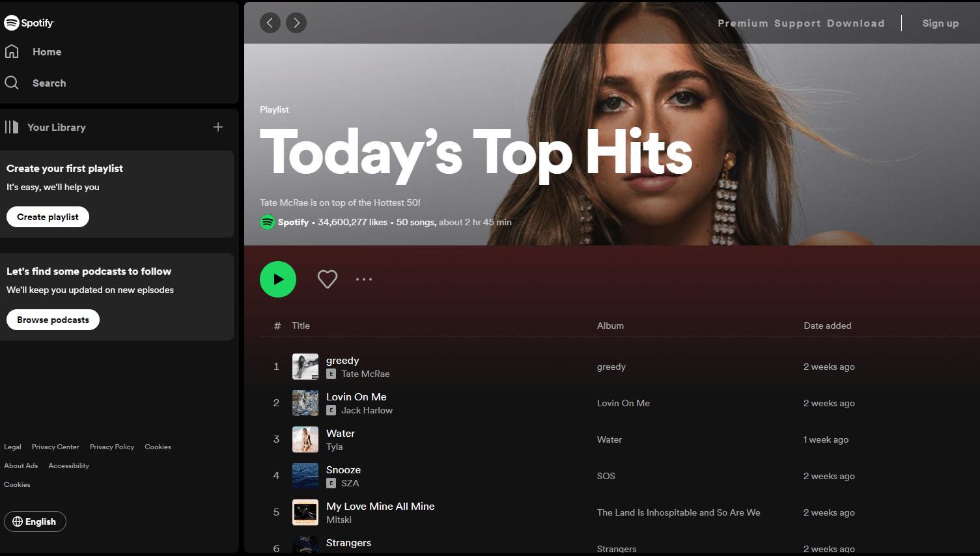Click the greedy album cover thumbnail
This screenshot has height=556, width=980.
pyautogui.click(x=305, y=367)
